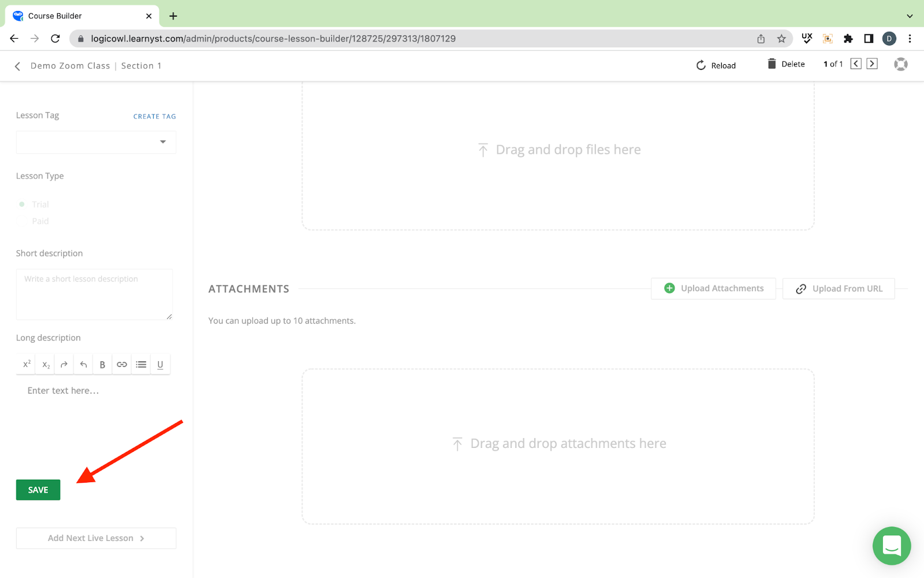
Task: Open the Lesson Tag dropdown
Action: click(x=96, y=142)
